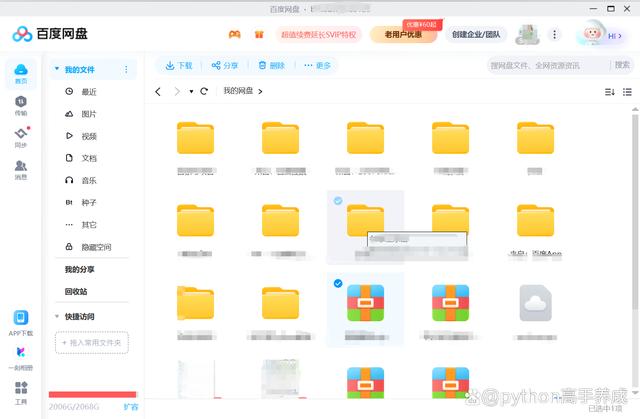Open 回收站 recycle bin

click(76, 291)
